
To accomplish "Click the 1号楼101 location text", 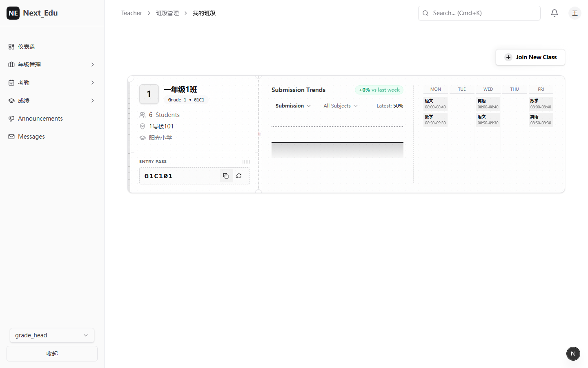I will pyautogui.click(x=161, y=126).
